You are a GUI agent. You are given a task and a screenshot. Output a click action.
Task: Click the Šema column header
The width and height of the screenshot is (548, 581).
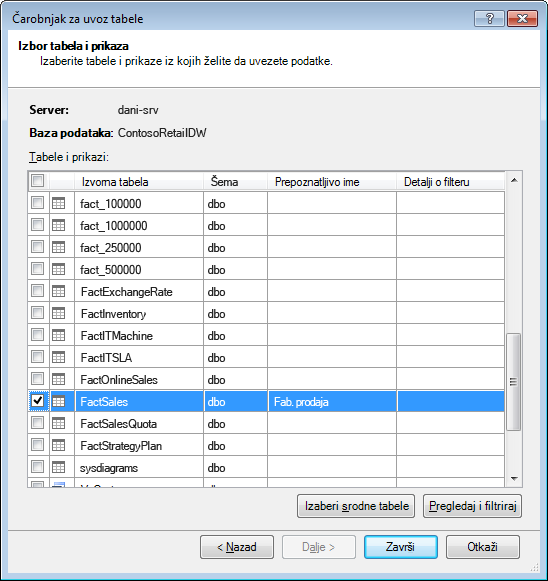coord(235,182)
